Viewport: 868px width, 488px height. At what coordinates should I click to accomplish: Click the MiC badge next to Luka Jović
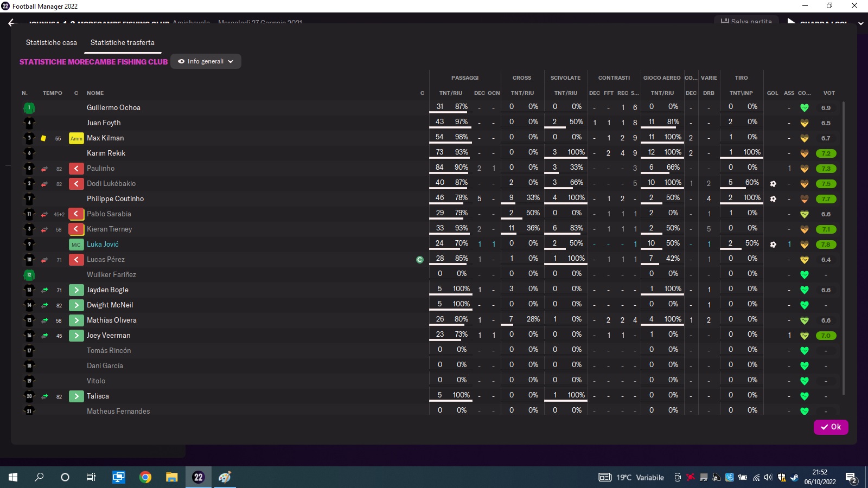[76, 245]
